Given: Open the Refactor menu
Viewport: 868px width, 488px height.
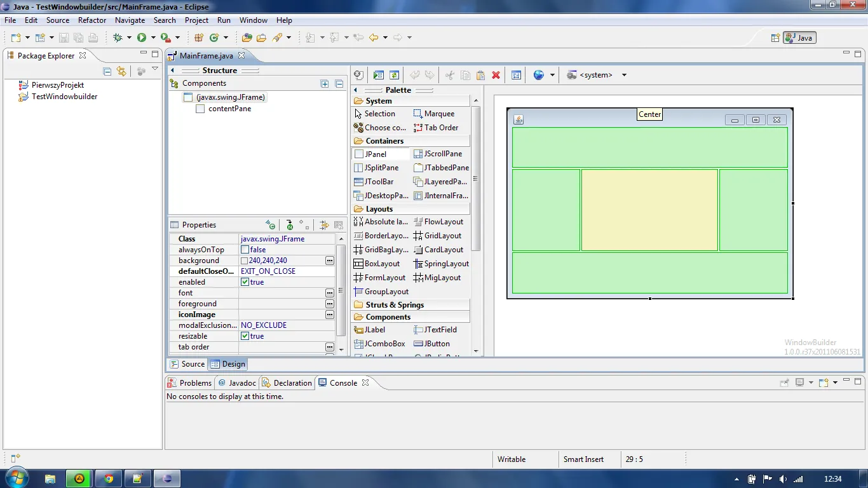Looking at the screenshot, I should point(92,20).
